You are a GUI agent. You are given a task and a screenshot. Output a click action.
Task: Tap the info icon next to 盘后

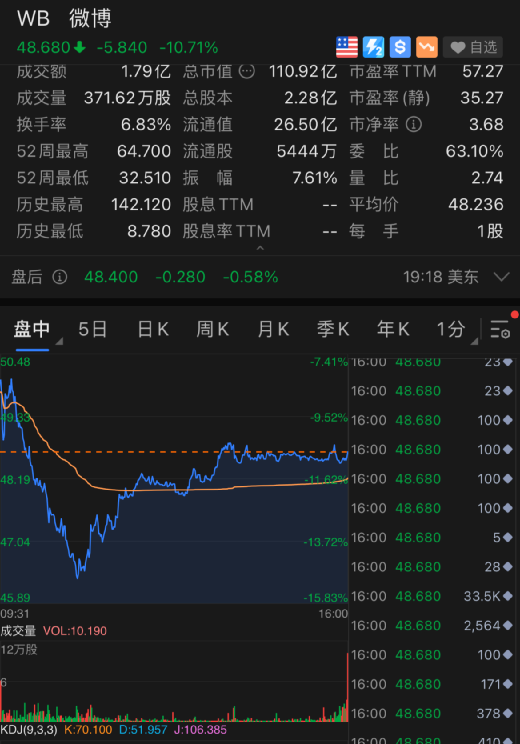coord(59,277)
